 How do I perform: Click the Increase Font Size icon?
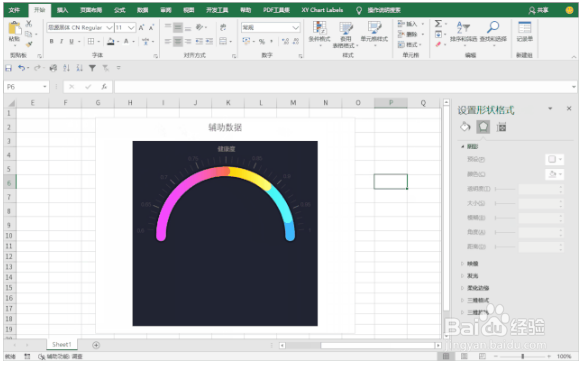pyautogui.click(x=141, y=28)
